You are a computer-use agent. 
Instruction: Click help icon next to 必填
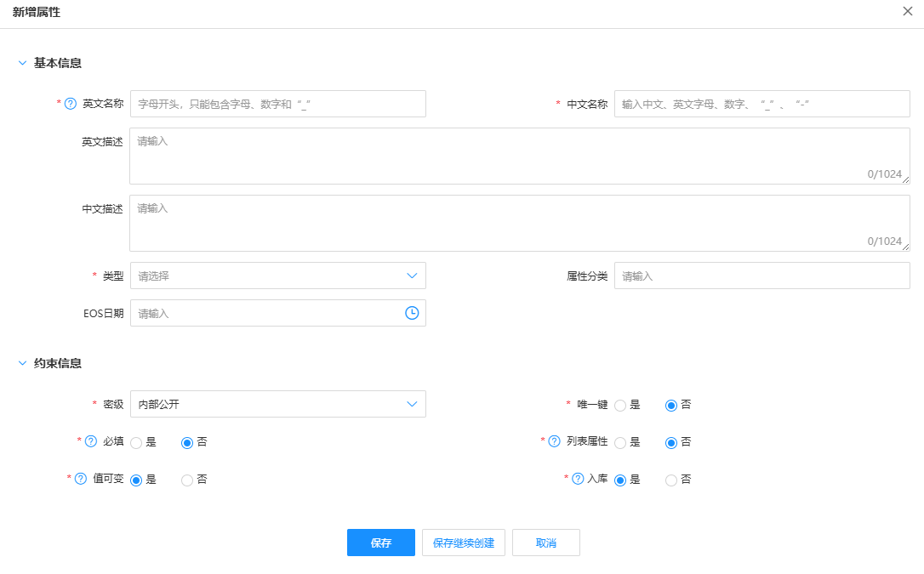coord(91,441)
